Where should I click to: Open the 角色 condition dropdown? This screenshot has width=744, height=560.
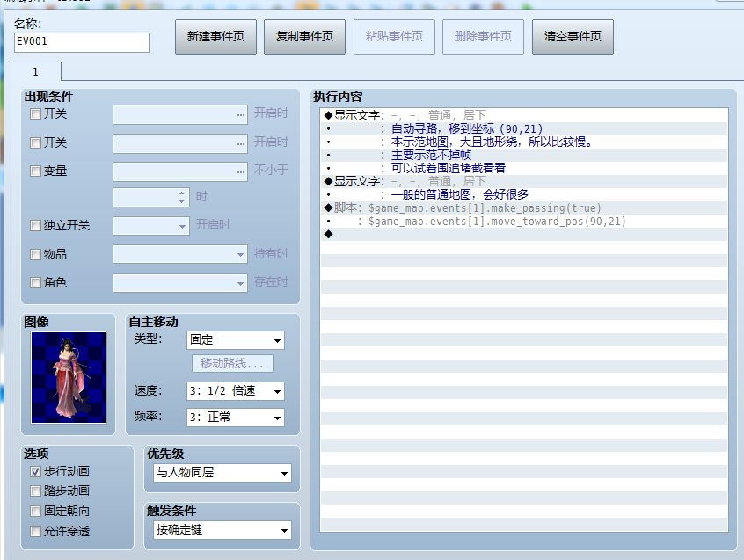[x=180, y=283]
